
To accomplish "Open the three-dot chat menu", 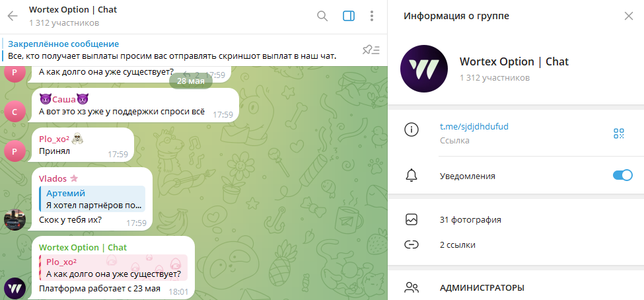I will click(x=372, y=16).
